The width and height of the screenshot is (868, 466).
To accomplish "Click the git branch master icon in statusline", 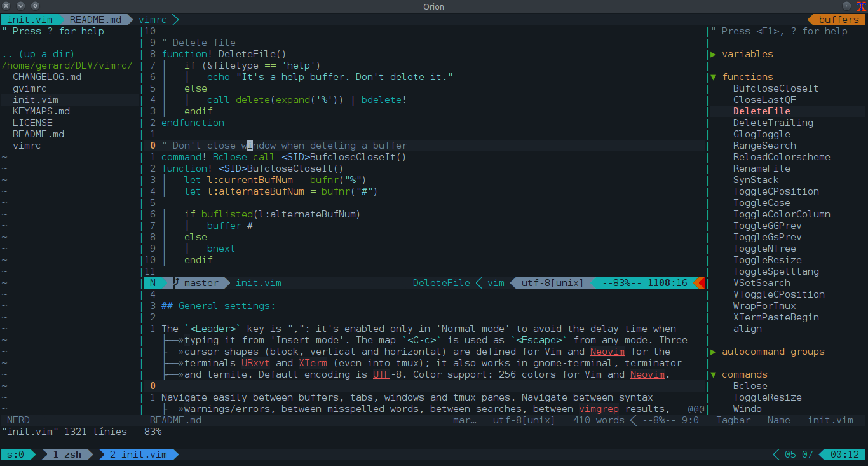I will tap(177, 283).
